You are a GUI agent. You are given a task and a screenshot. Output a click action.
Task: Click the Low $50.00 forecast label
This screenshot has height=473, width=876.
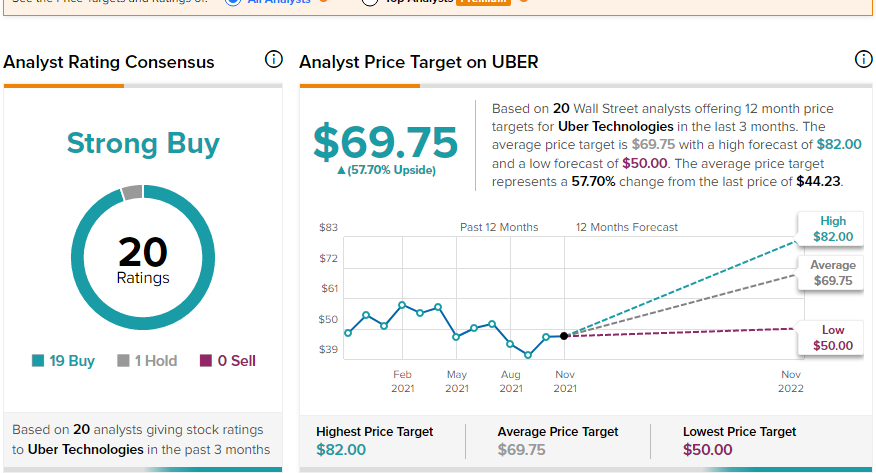[x=832, y=338]
